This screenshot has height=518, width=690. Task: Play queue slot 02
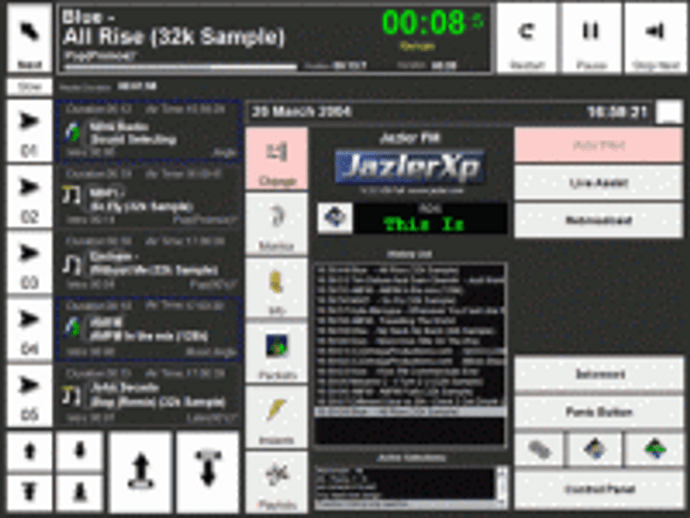[x=29, y=196]
